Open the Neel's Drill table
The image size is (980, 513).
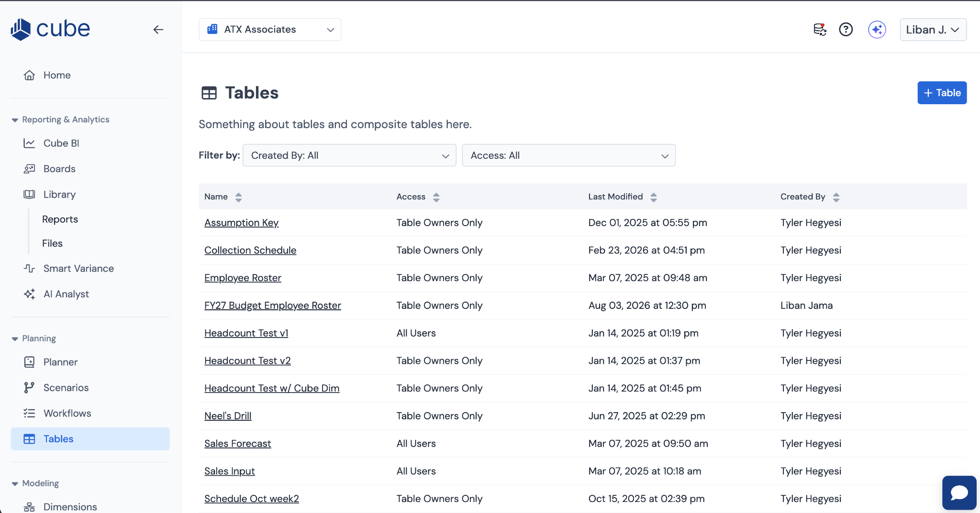[x=228, y=416]
